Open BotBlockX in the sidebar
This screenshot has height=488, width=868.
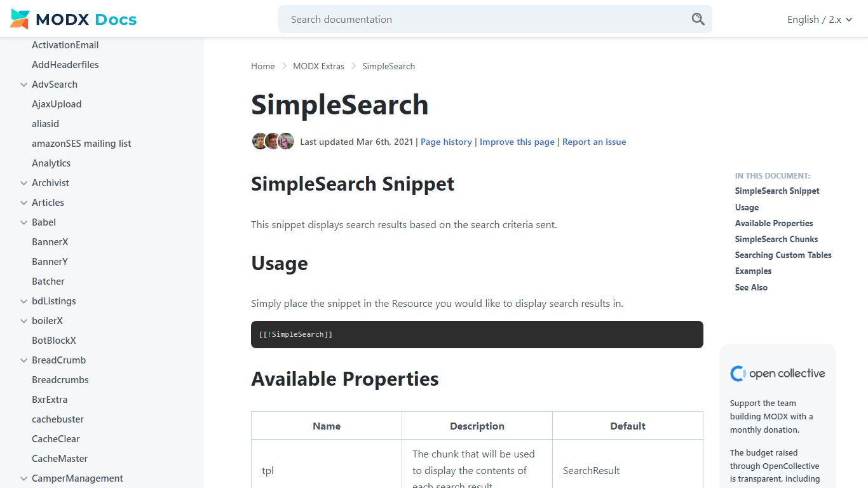click(54, 341)
